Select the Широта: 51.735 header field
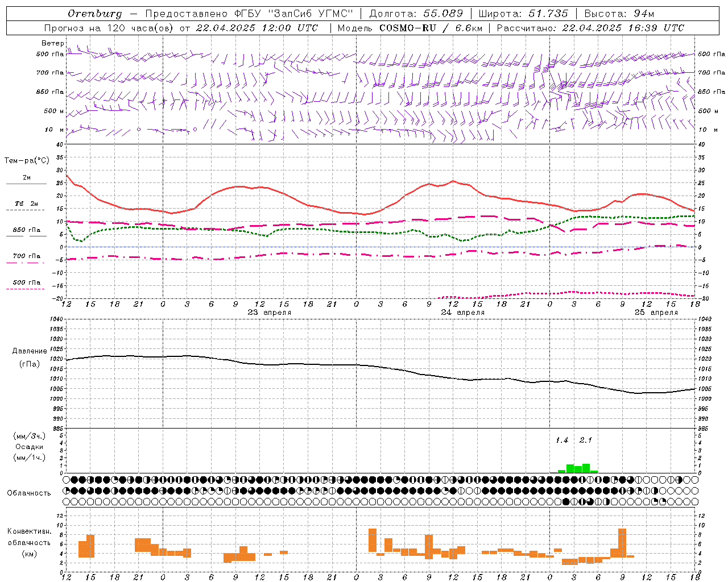The width and height of the screenshot is (728, 582). tap(523, 14)
